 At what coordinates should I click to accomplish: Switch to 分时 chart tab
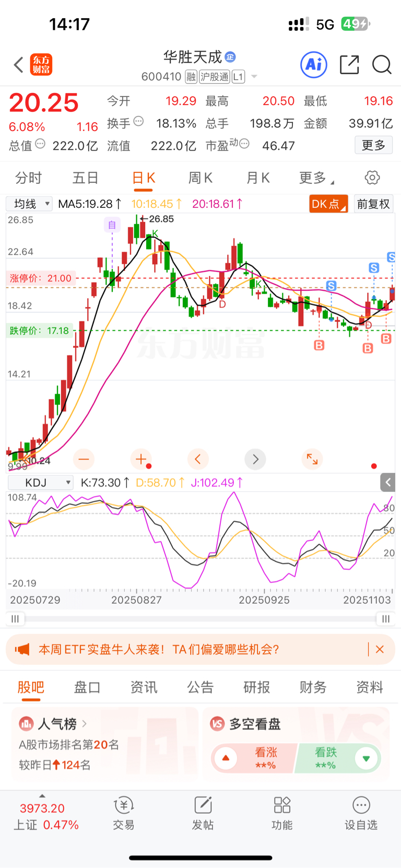pyautogui.click(x=28, y=178)
